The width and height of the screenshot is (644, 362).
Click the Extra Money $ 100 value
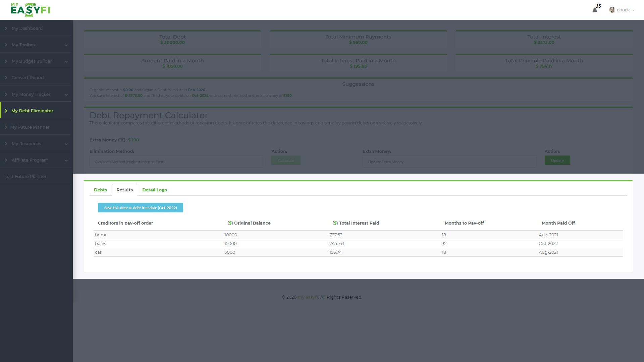(133, 140)
